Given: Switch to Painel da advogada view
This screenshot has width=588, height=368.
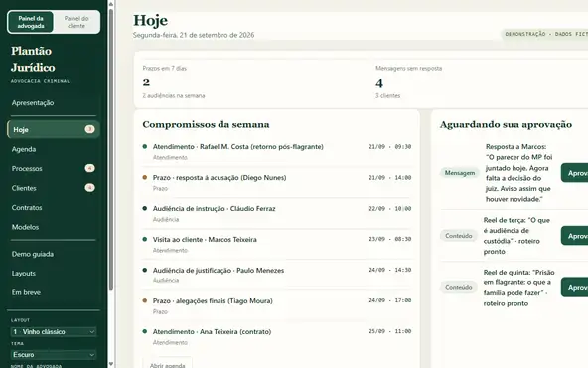Looking at the screenshot, I should [x=31, y=22].
